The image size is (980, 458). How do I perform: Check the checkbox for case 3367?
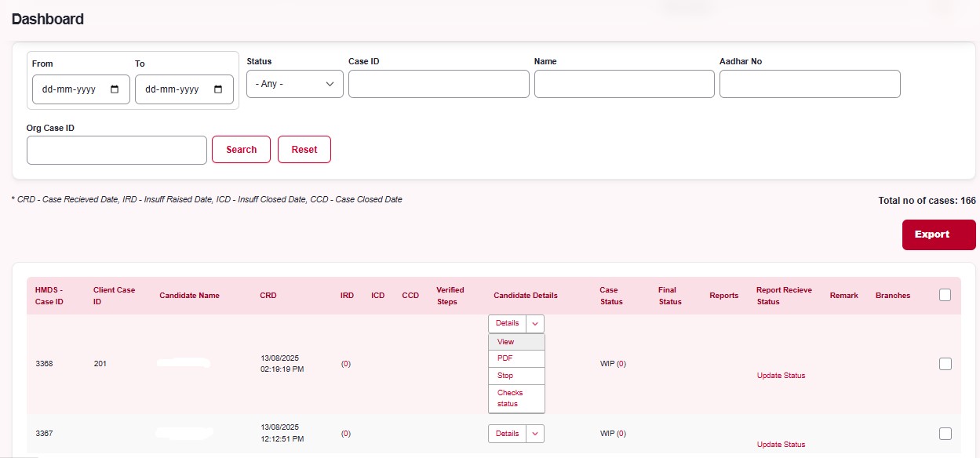(945, 434)
